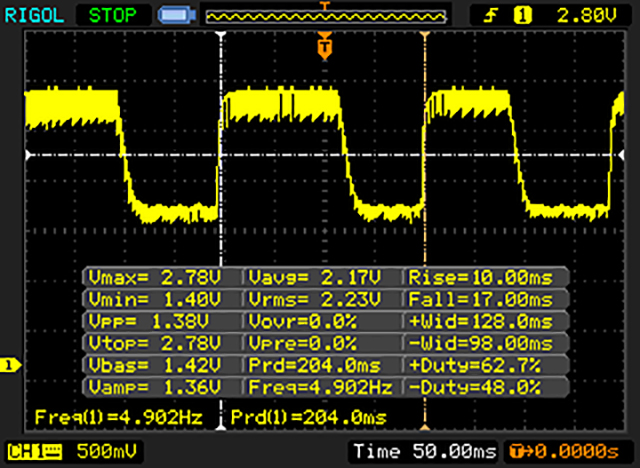Click the white vertical cursor line top handle
Viewport: 640px width, 468px height.
coord(221,35)
